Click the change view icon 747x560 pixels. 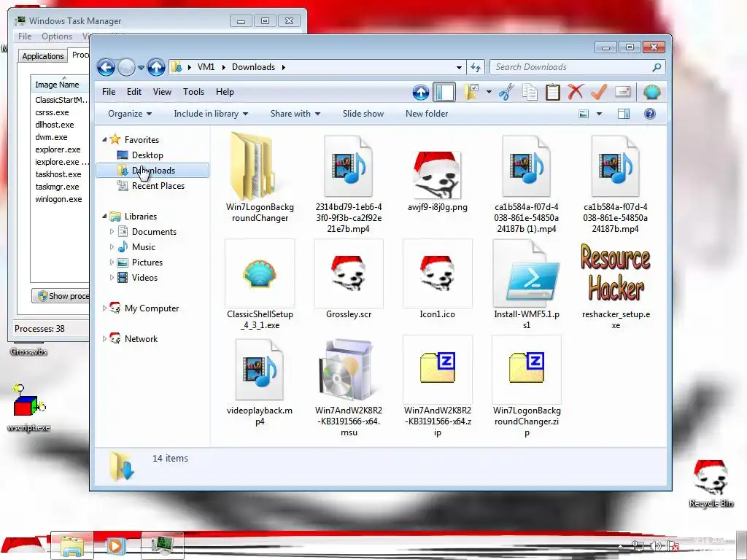tap(584, 114)
